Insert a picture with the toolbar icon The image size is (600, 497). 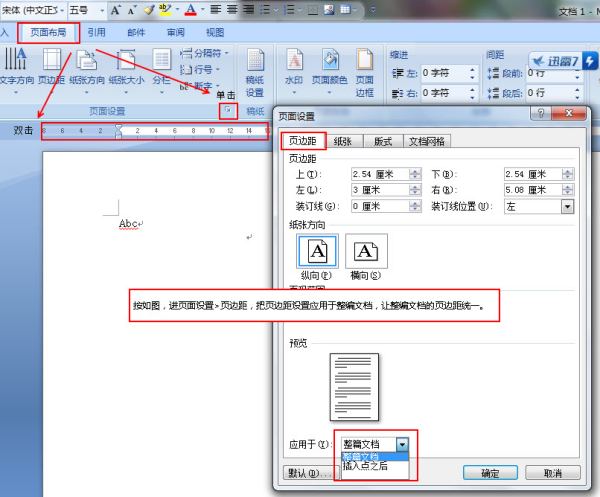tap(329, 10)
